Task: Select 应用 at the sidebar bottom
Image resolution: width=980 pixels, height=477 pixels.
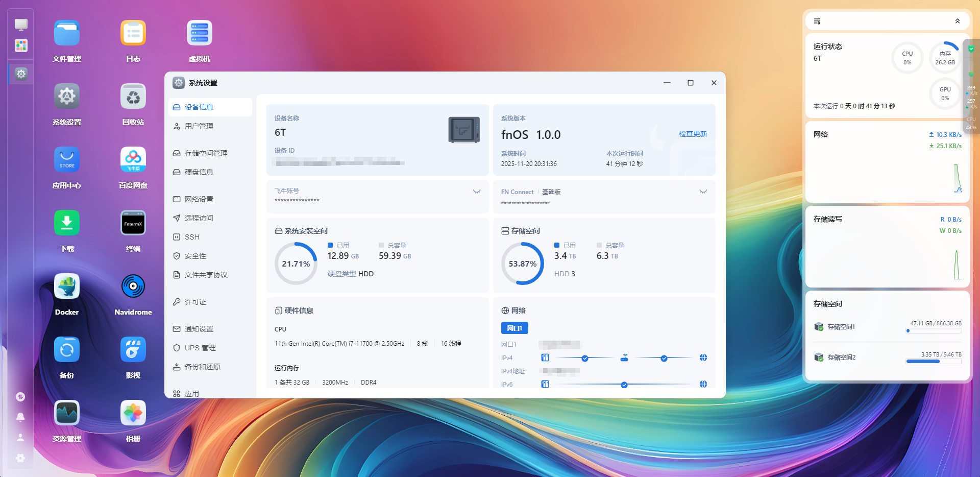Action: [210, 393]
